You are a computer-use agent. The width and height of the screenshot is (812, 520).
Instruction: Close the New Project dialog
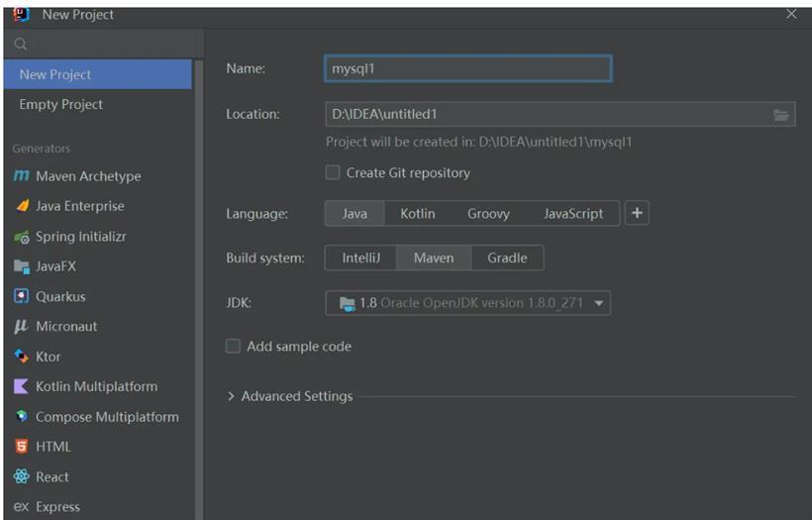[791, 14]
